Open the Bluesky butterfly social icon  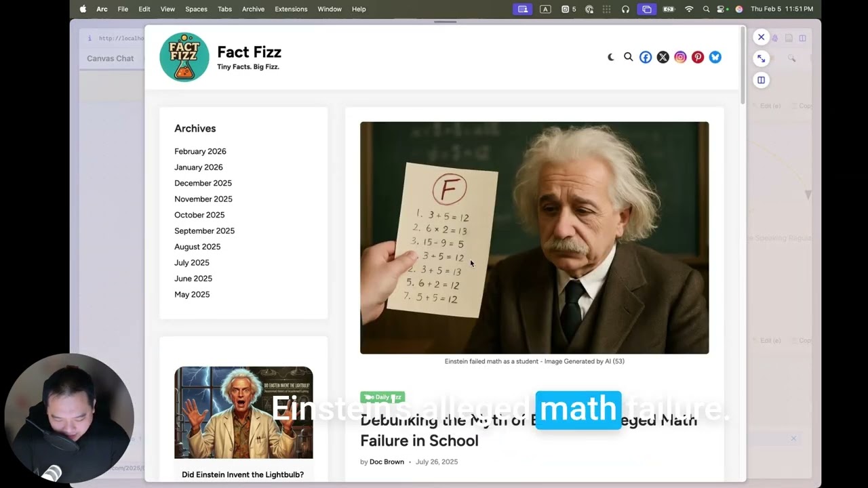(715, 58)
